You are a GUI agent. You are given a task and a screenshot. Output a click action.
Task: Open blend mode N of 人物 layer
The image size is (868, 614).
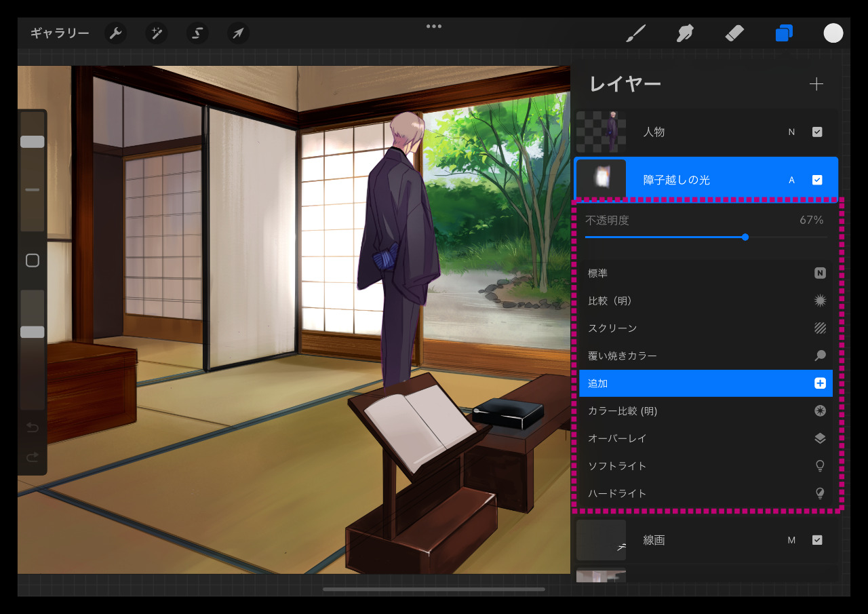point(791,132)
